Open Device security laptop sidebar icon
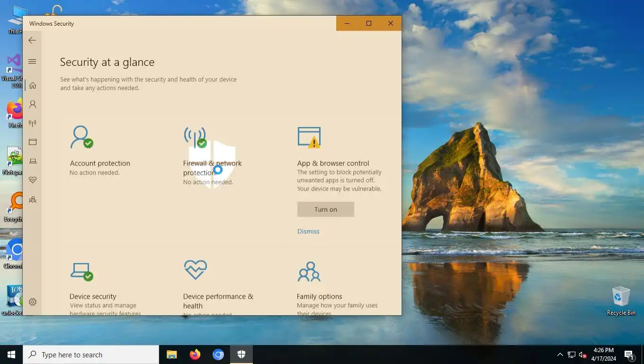This screenshot has width=644, height=364. tap(32, 161)
